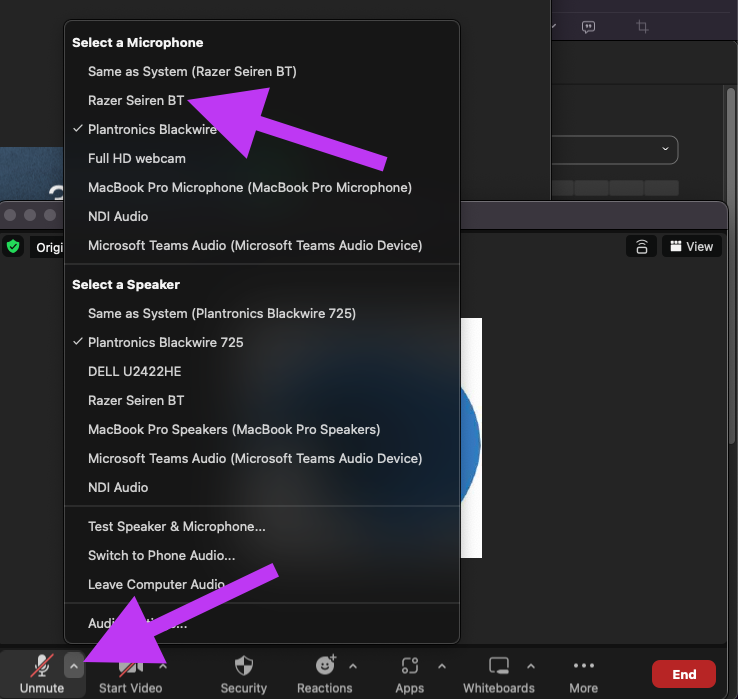
Task: Click the Original sound label
Action: pyautogui.click(x=49, y=247)
